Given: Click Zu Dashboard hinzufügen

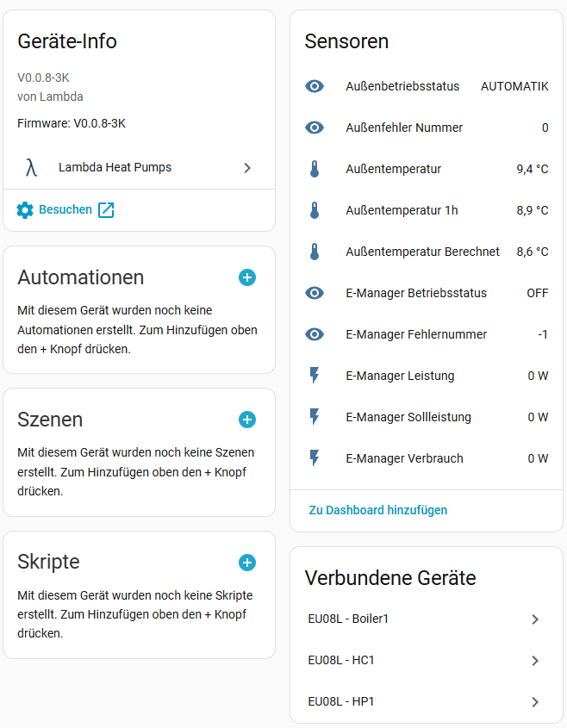Looking at the screenshot, I should pos(377,510).
